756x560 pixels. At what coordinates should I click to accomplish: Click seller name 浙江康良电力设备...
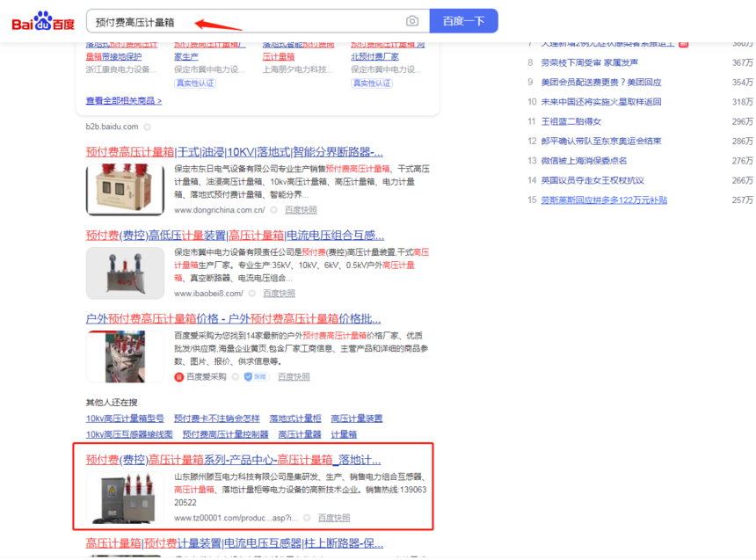click(x=121, y=69)
